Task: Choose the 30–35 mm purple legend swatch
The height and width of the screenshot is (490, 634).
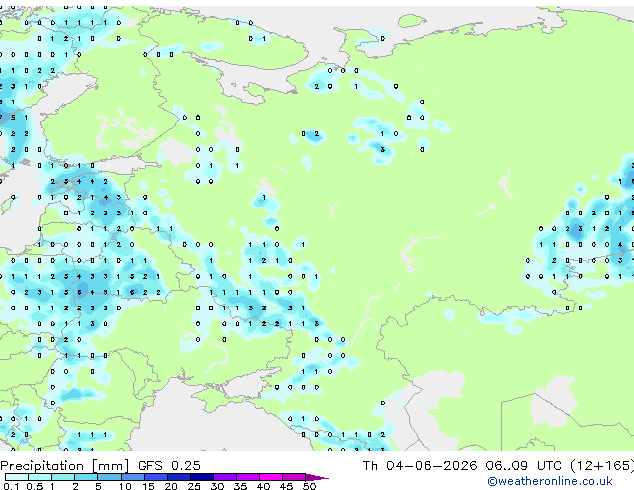Action: (225, 477)
